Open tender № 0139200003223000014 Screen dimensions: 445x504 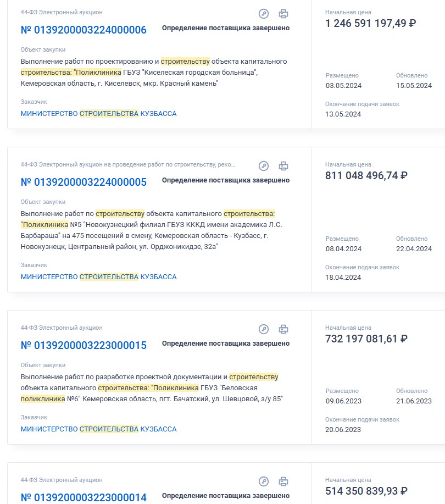click(x=84, y=497)
